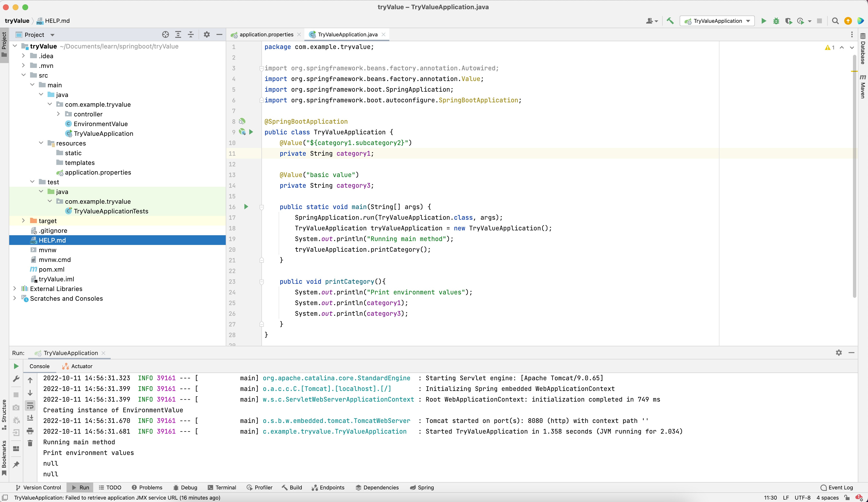Click up arrow in console toolbar

pos(30,380)
